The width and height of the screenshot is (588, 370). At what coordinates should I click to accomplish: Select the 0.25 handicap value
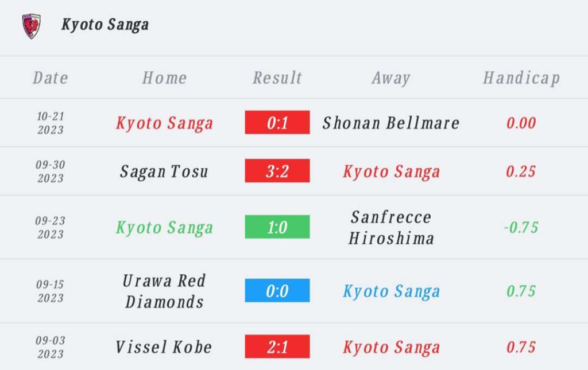pos(521,171)
